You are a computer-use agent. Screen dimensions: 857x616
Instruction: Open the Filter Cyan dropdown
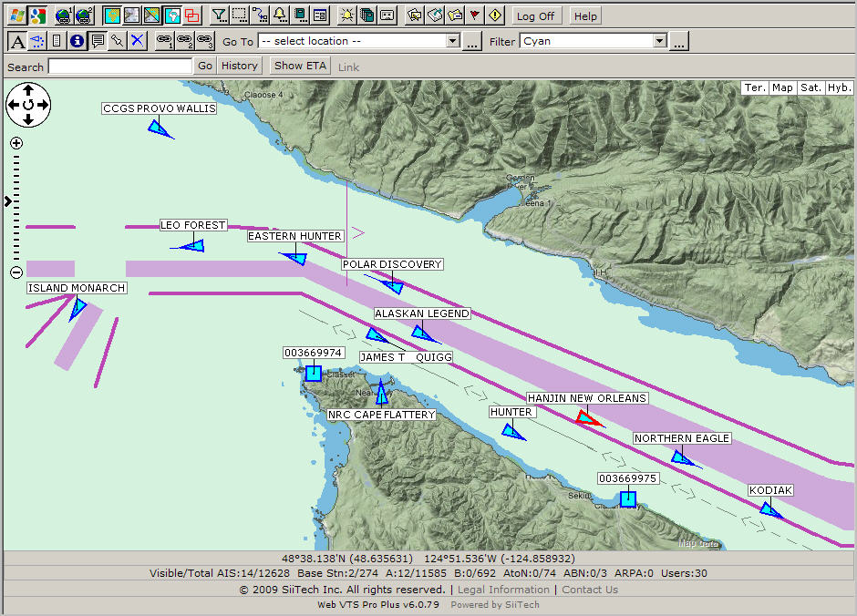pos(593,41)
